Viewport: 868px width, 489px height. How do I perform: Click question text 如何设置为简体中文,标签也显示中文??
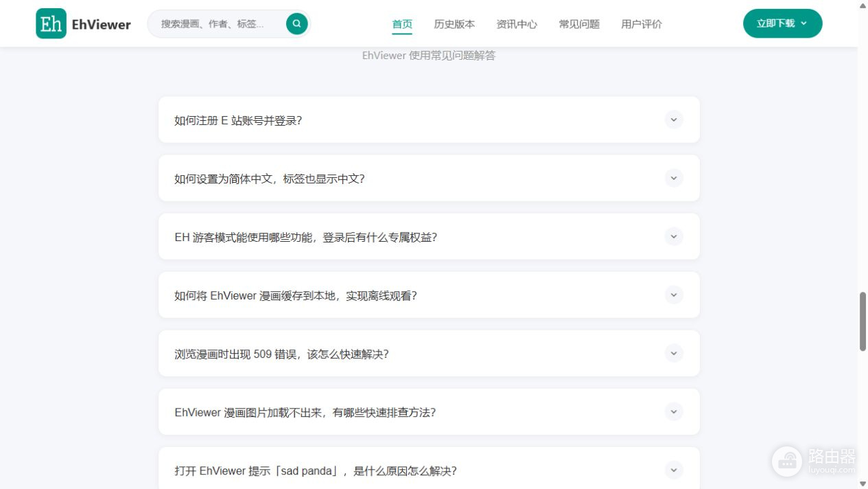(x=270, y=179)
